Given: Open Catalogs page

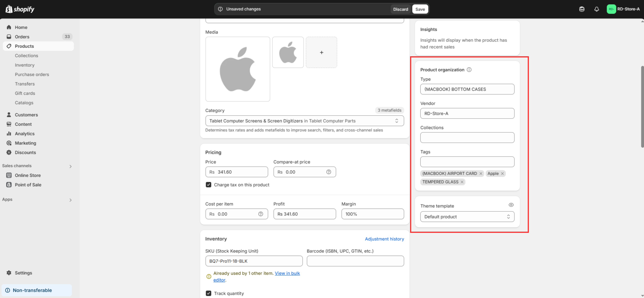Looking at the screenshot, I should [x=24, y=103].
